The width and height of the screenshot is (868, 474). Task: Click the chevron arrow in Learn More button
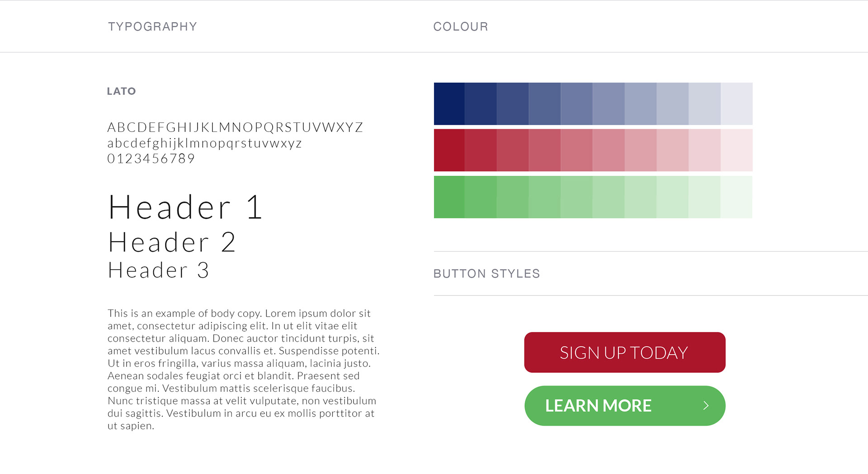pos(706,406)
